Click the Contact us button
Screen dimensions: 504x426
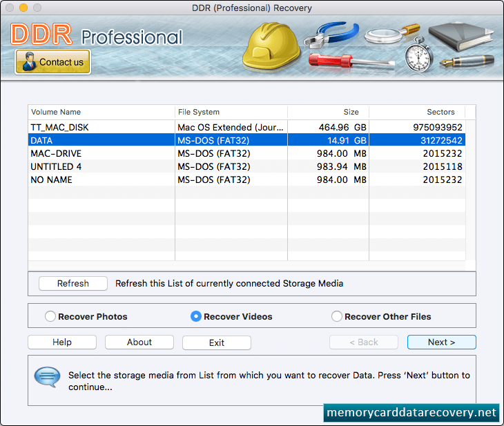(52, 61)
